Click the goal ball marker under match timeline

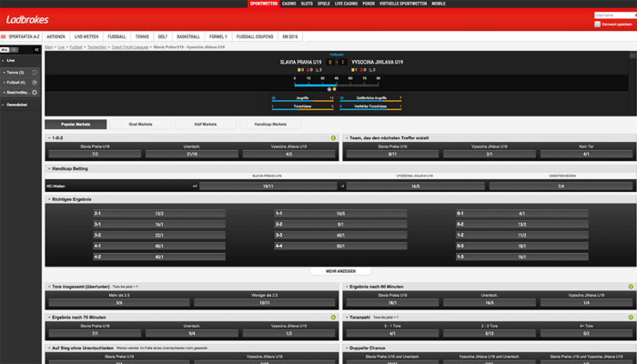329,89
